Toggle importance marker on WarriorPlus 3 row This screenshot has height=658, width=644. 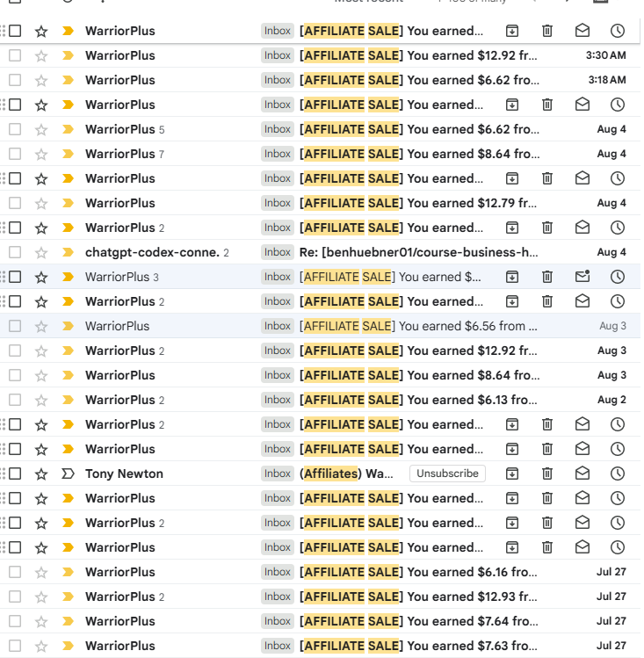coord(68,277)
